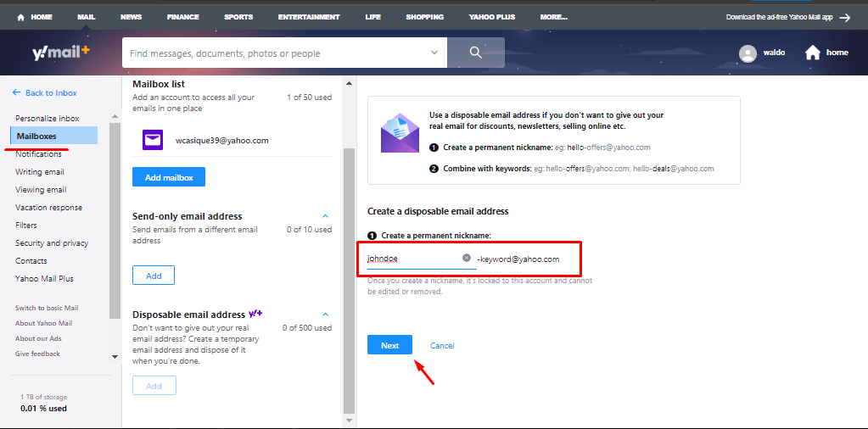Image resolution: width=868 pixels, height=429 pixels.
Task: Click settings sidebar scroll up arrow
Action: tap(115, 117)
